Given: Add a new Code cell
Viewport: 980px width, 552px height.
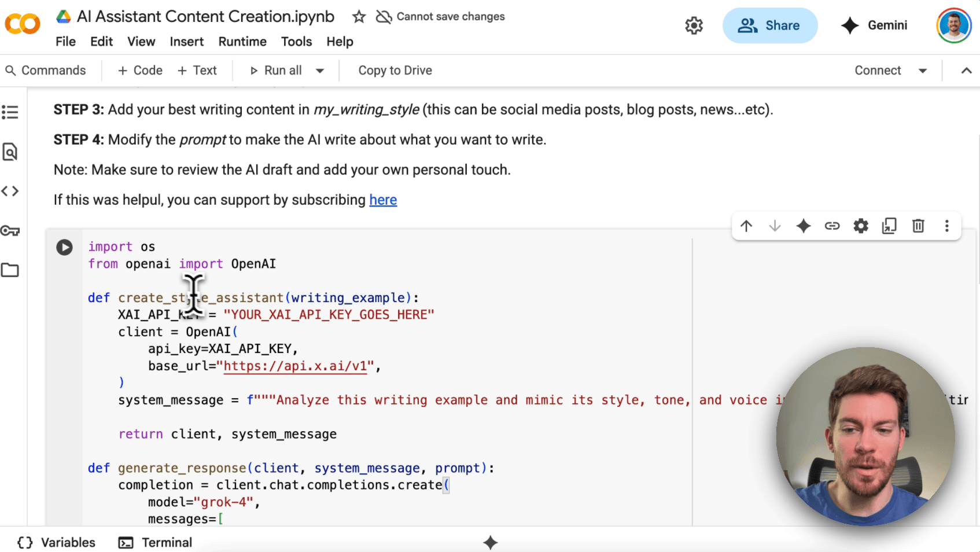Looking at the screenshot, I should [140, 71].
